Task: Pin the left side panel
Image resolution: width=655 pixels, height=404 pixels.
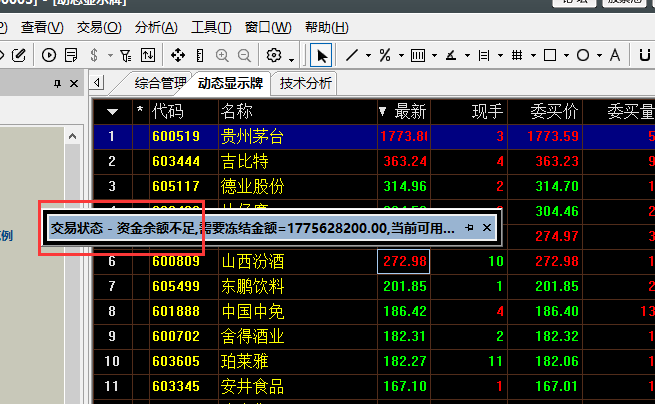Action: tap(58, 84)
